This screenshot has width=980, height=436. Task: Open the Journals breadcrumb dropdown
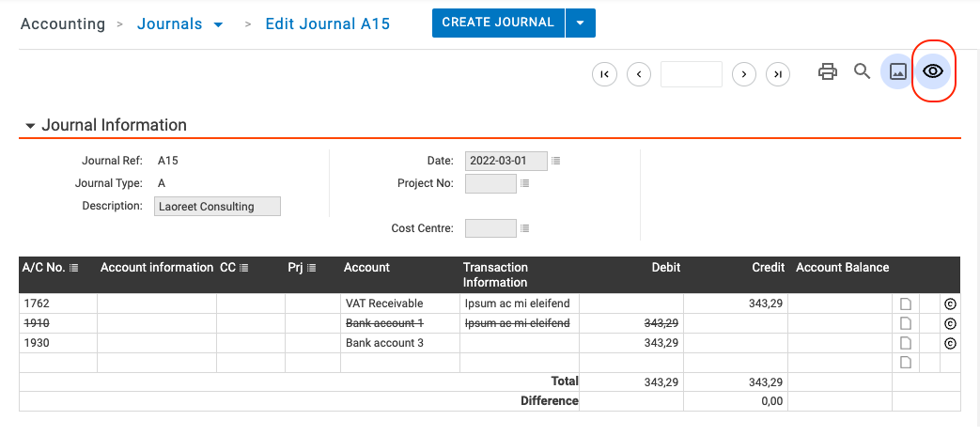219,24
